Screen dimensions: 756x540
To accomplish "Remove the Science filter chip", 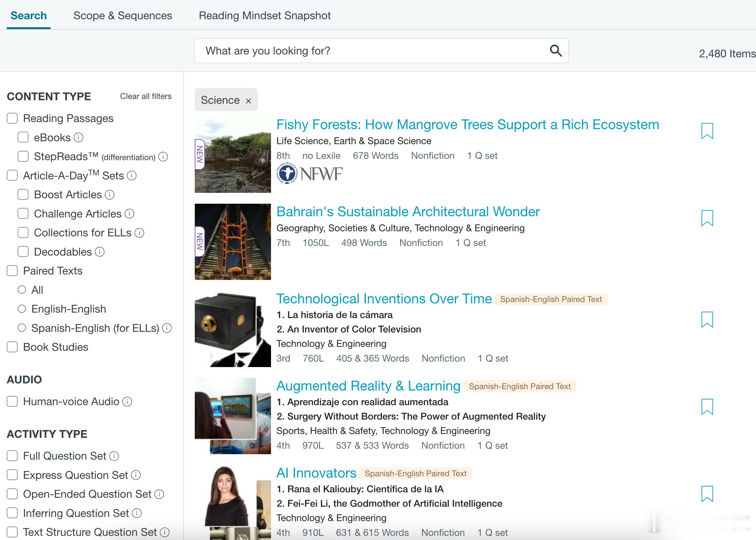I will tap(248, 101).
